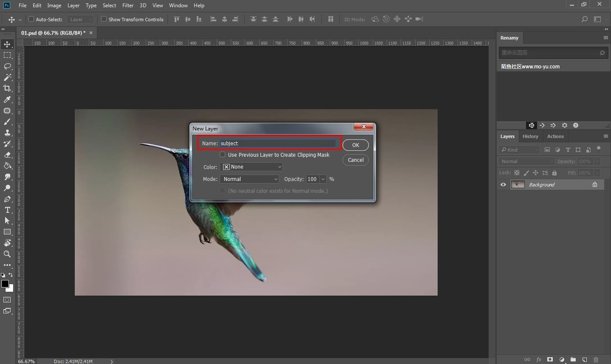Viewport: 611px width, 364px height.
Task: Select the Crop tool
Action: coord(8,88)
